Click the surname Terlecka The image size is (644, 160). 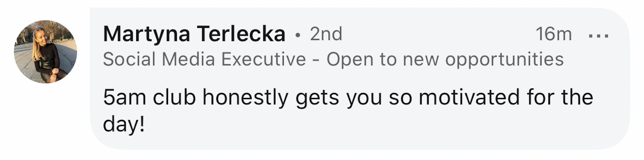coord(241,34)
